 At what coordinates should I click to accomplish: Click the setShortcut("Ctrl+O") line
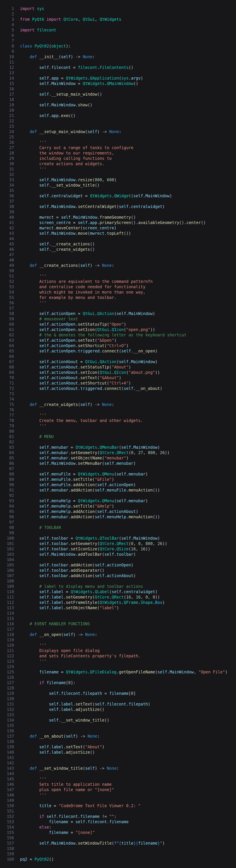(x=84, y=346)
